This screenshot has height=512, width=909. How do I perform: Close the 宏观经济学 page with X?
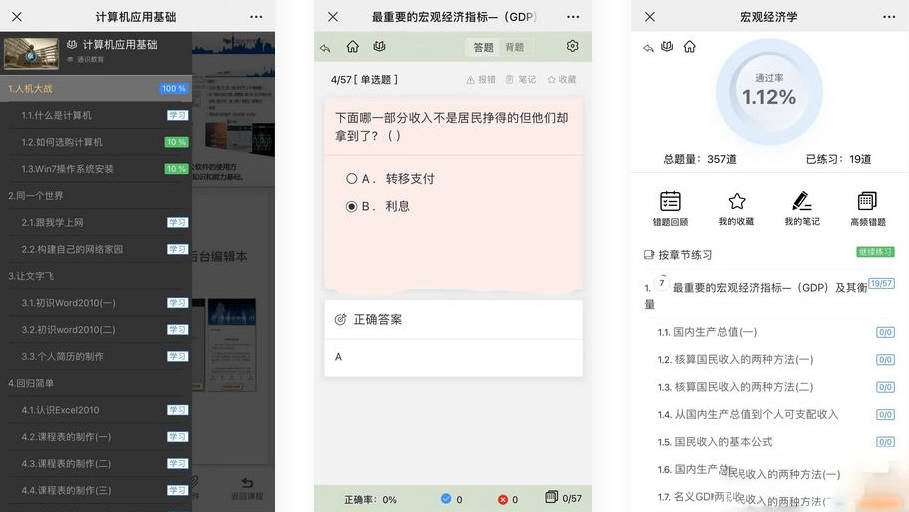point(650,17)
